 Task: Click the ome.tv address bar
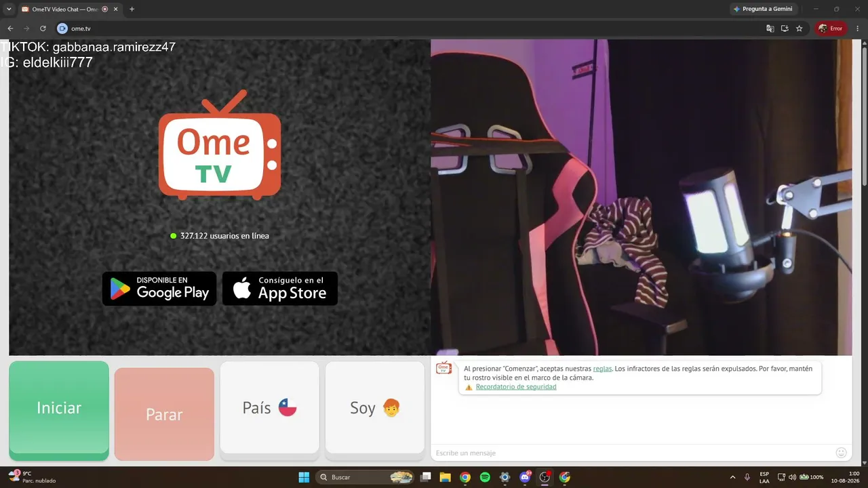point(407,28)
